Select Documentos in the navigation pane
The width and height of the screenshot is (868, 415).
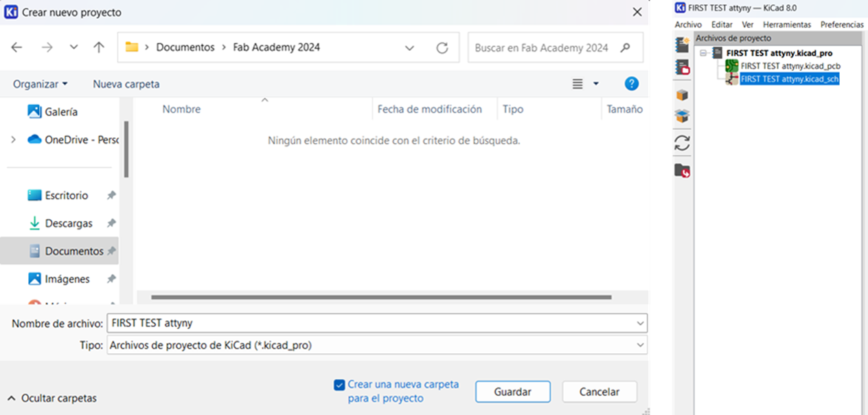59,251
